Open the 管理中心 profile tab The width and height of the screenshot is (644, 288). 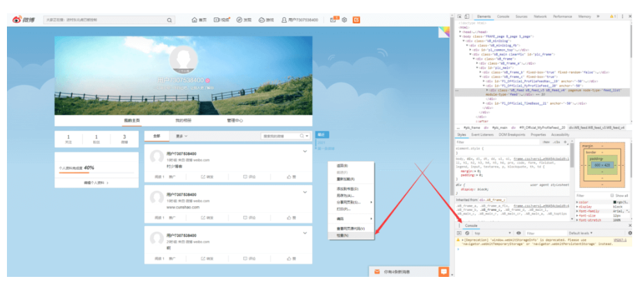(x=235, y=120)
